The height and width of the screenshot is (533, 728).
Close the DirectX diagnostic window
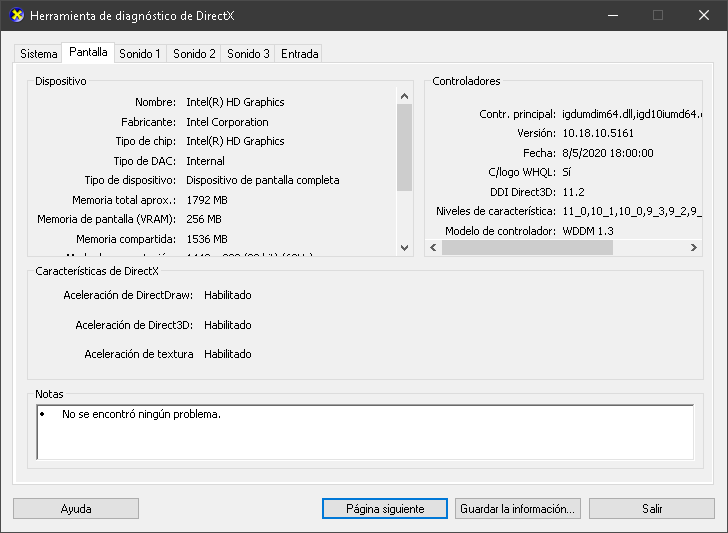[x=703, y=15]
